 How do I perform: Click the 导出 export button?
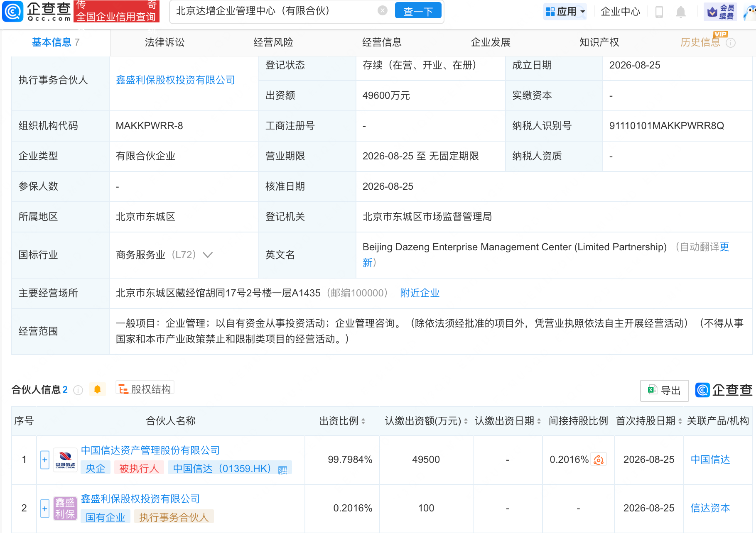pyautogui.click(x=664, y=390)
